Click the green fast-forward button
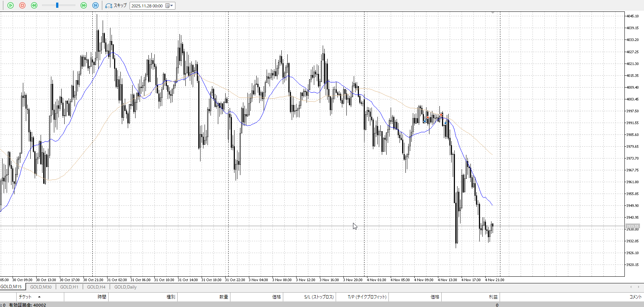 pos(84,6)
